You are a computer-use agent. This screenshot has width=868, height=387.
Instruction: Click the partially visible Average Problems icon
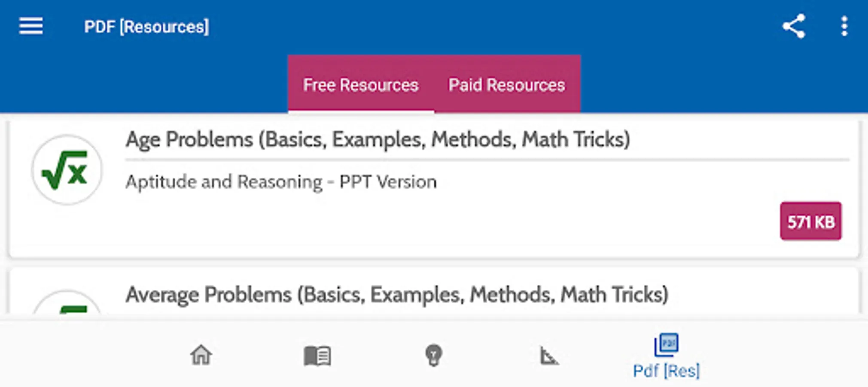pyautogui.click(x=67, y=305)
